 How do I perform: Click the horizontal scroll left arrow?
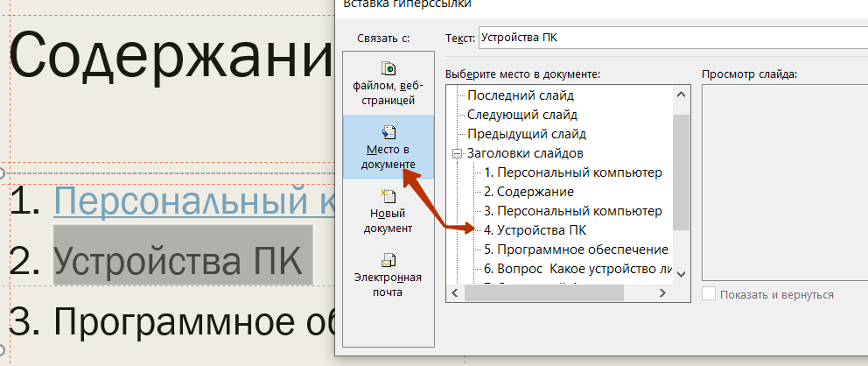(456, 293)
